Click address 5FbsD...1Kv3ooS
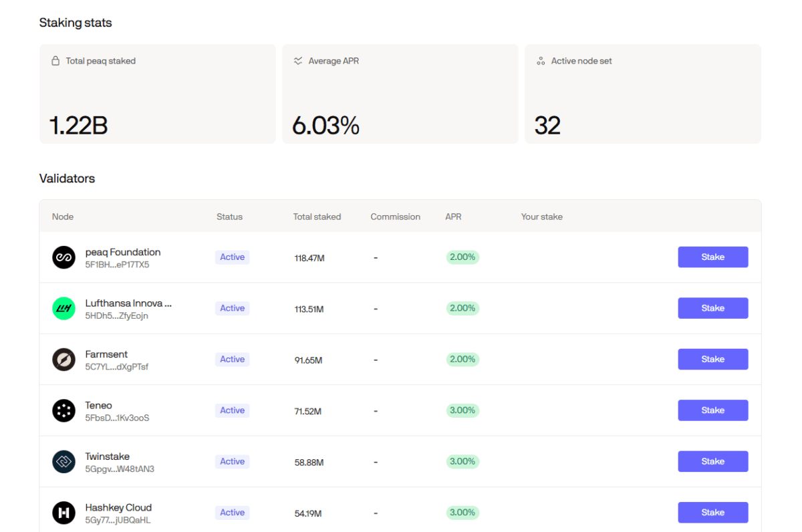This screenshot has height=532, width=802. [x=117, y=418]
